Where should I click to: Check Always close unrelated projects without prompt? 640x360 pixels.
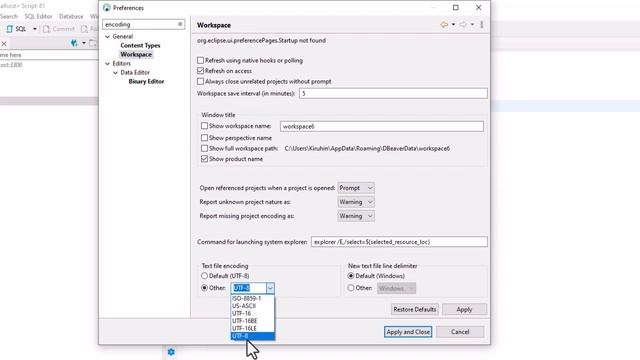point(200,82)
